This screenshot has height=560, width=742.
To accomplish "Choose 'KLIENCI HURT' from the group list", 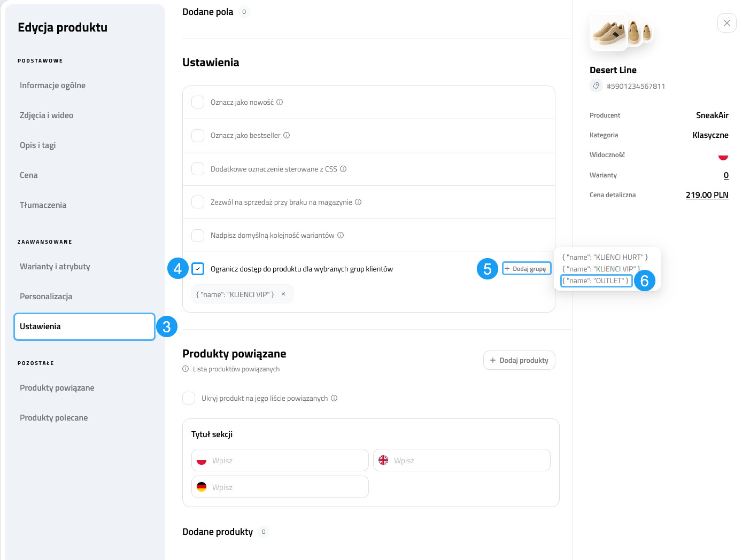I will tap(605, 257).
